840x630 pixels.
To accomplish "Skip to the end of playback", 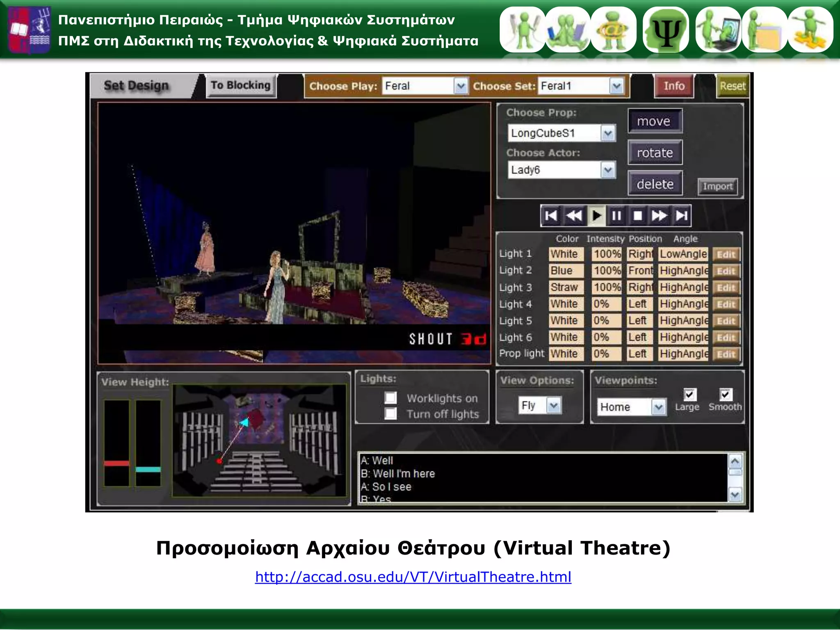I will (x=681, y=216).
